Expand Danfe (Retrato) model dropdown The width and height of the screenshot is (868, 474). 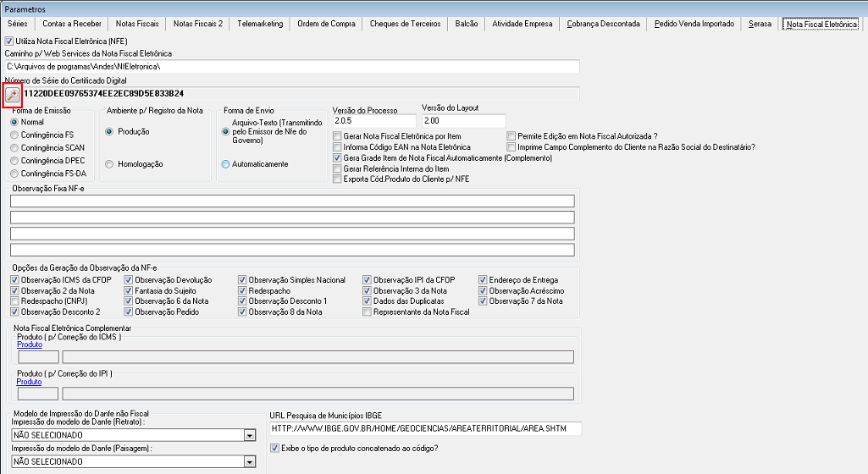tap(250, 435)
